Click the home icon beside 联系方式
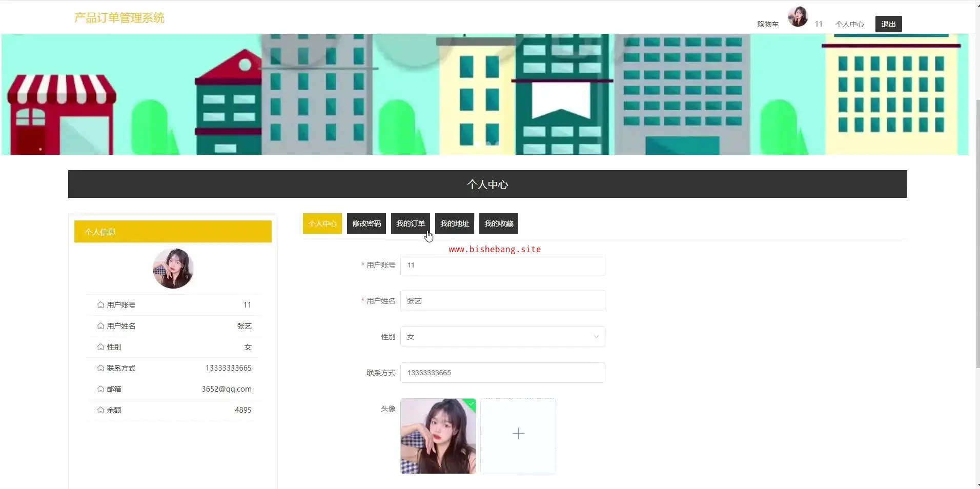Image resolution: width=980 pixels, height=489 pixels. [x=100, y=368]
